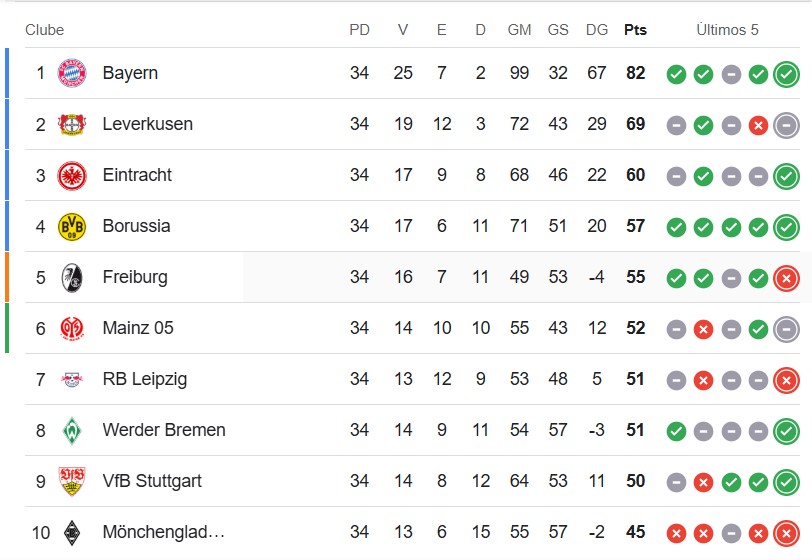
Task: Click the VfB Stuttgart crest
Action: [71, 481]
